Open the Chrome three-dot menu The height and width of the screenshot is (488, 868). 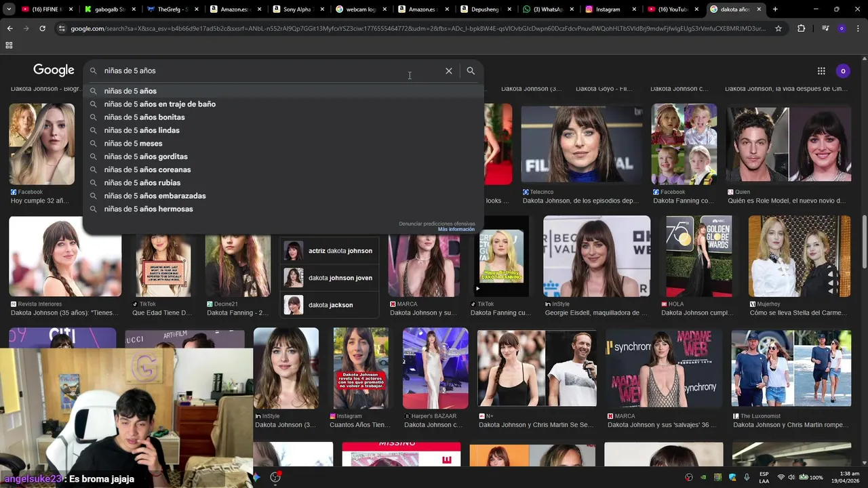tap(859, 28)
